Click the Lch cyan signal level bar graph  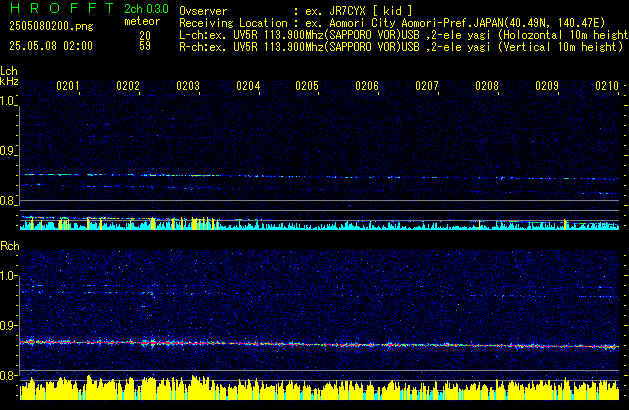(319, 223)
